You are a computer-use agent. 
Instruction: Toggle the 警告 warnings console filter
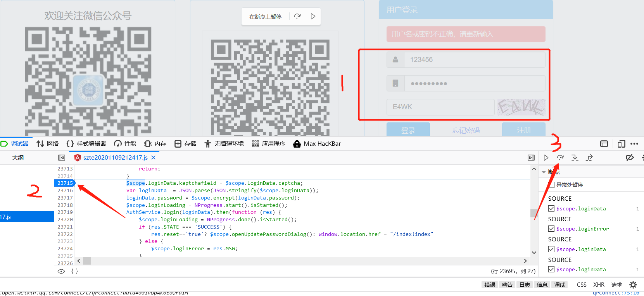(x=507, y=285)
